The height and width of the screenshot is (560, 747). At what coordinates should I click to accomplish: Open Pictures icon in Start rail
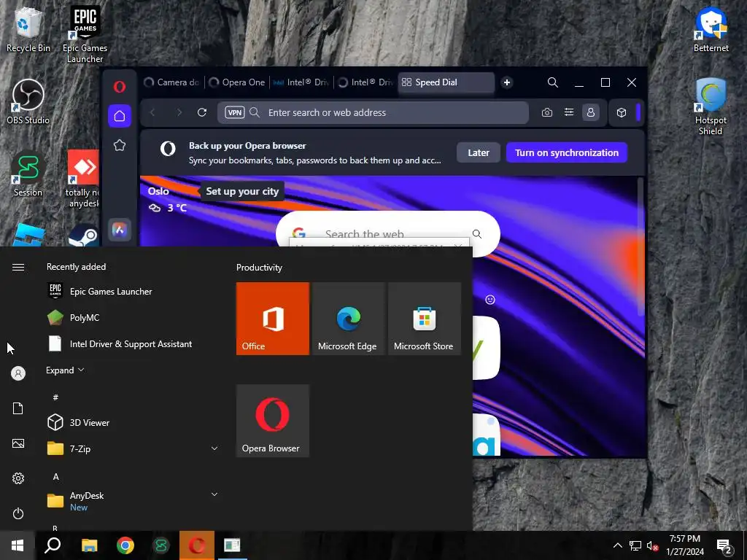[x=18, y=443]
